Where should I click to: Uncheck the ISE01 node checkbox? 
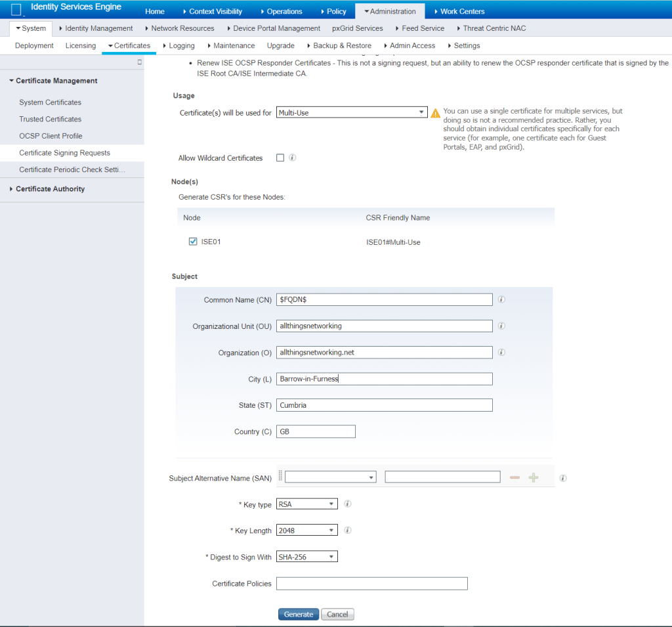point(193,242)
